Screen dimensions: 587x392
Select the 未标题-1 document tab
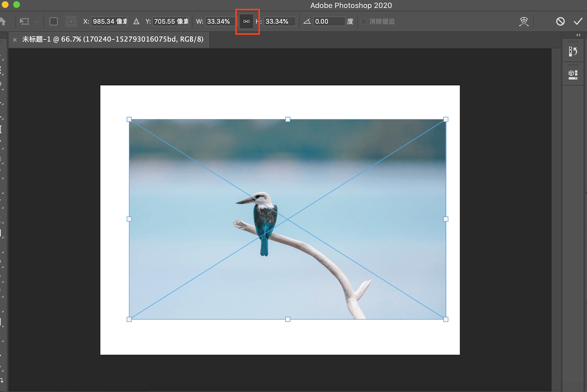click(x=112, y=40)
